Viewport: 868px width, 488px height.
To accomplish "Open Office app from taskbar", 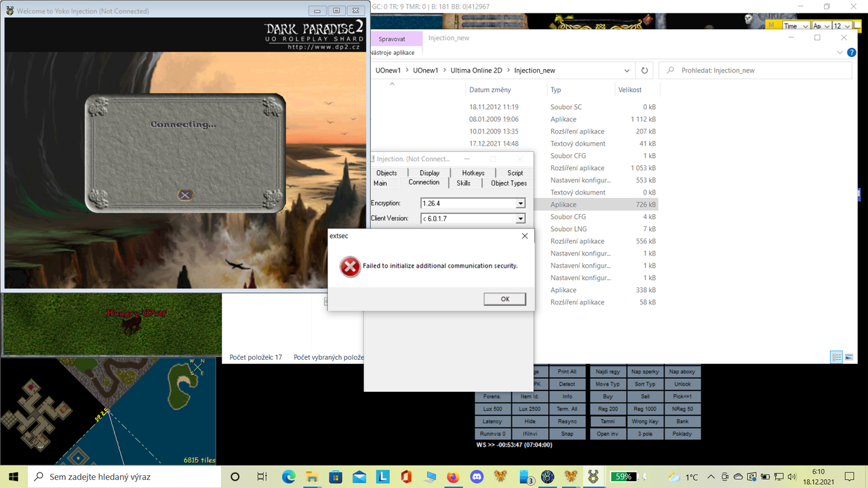I will [x=406, y=476].
